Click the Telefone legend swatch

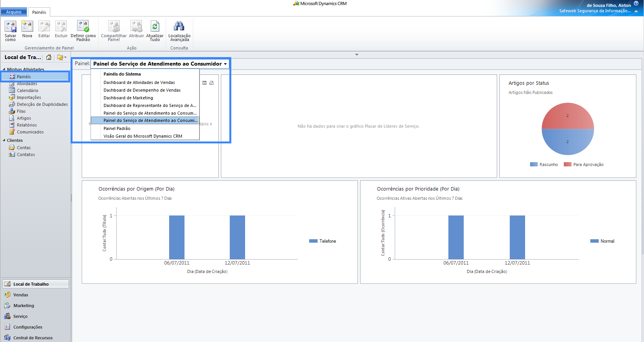[313, 241]
